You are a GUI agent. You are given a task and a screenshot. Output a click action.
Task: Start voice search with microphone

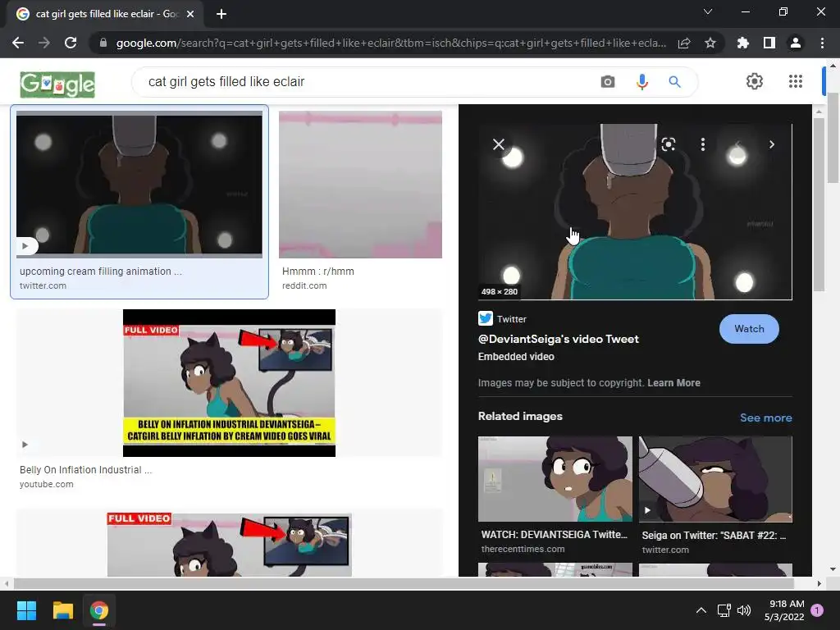tap(641, 81)
